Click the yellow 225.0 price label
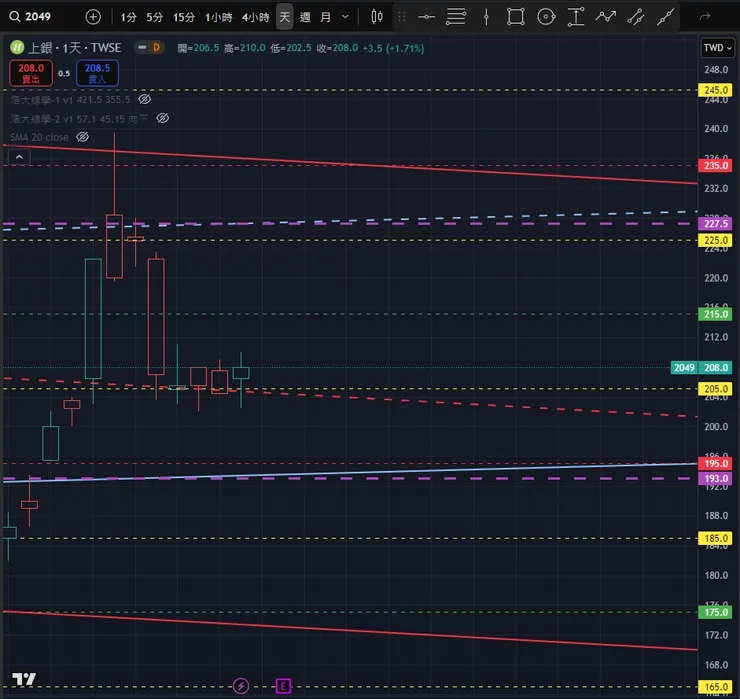 pos(715,240)
